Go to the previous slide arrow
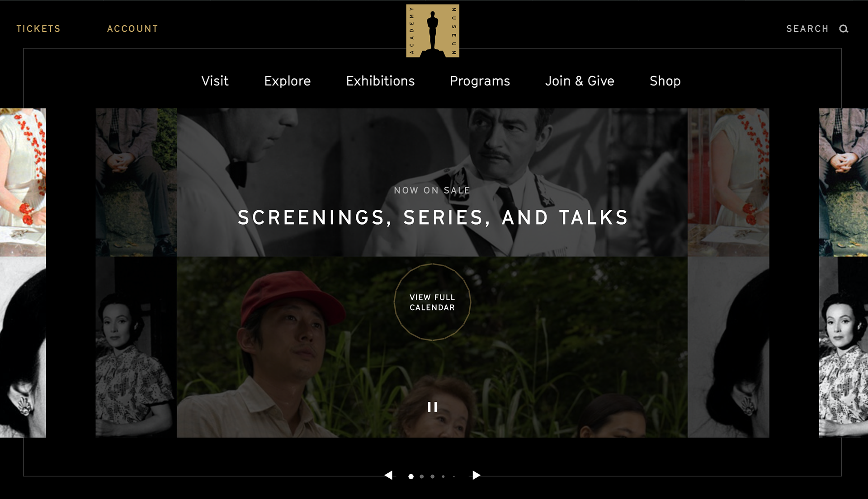 point(388,475)
